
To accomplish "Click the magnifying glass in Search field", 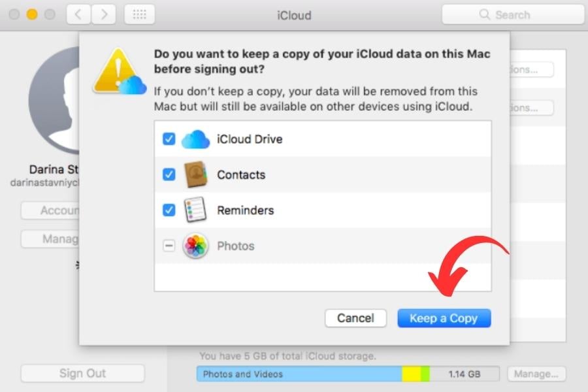I will [x=484, y=14].
